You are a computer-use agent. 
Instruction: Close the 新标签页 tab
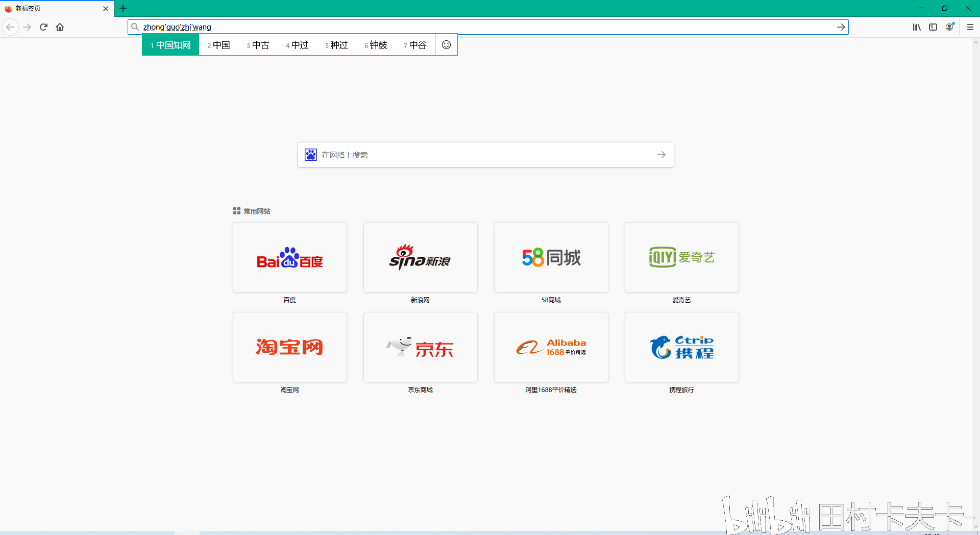pos(106,9)
